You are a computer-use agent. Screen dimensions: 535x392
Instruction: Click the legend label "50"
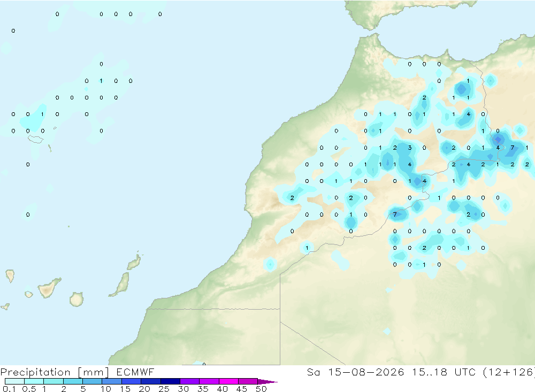point(261,389)
